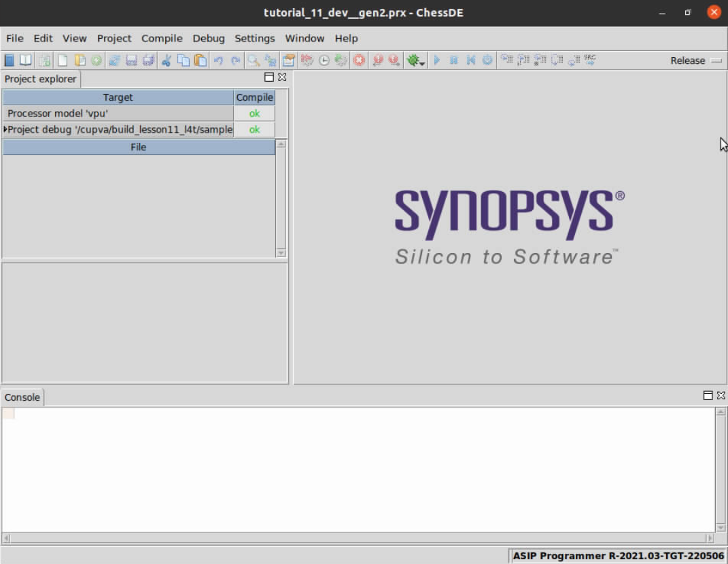Screen dimensions: 728x564
Task: Click the clock icon in toolbar
Action: tap(324, 61)
